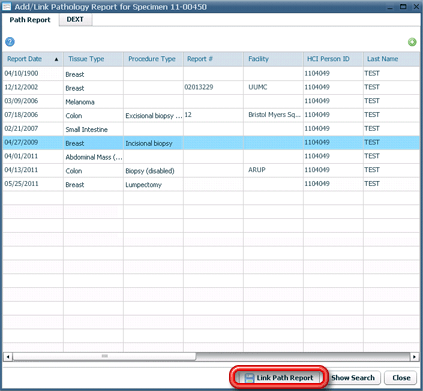Click the Show Search button

[x=353, y=378]
